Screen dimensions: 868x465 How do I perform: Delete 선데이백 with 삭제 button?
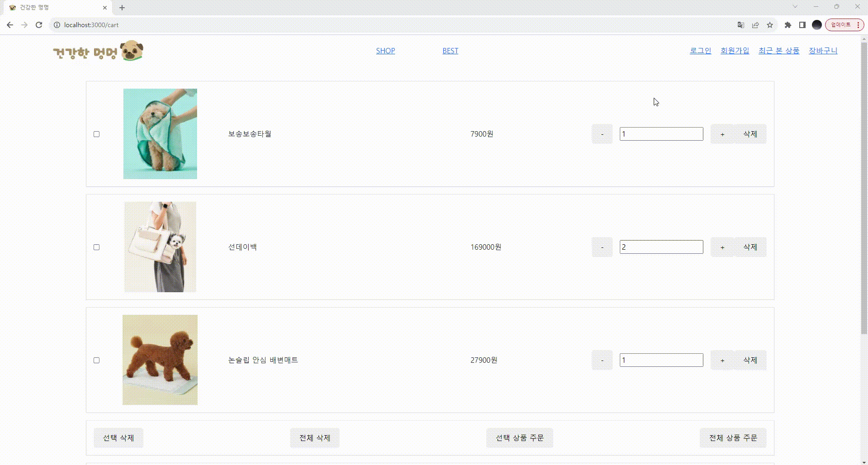coord(750,247)
